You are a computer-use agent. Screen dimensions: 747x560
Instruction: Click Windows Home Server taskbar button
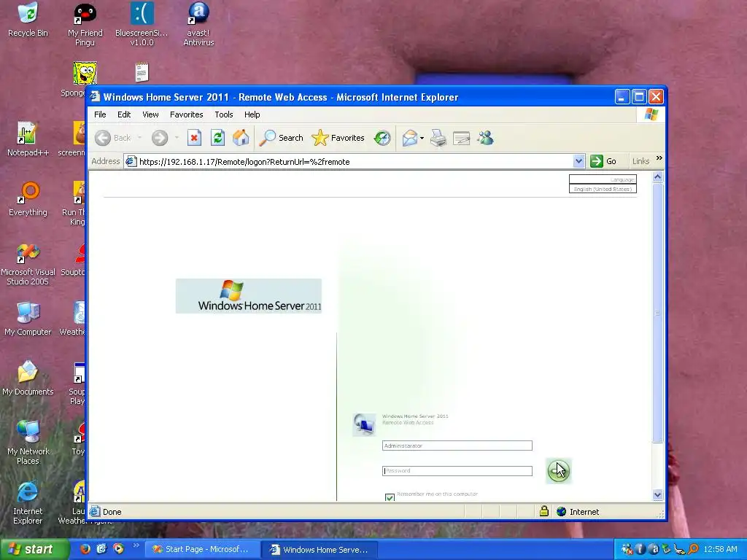pos(320,550)
